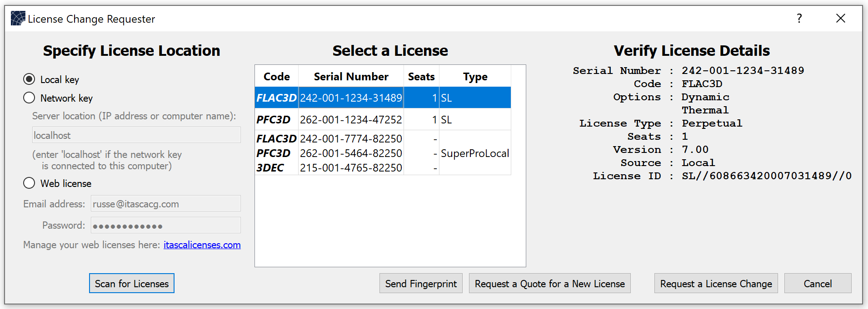The width and height of the screenshot is (868, 309).
Task: Click Send Fingerprint button
Action: 421,284
